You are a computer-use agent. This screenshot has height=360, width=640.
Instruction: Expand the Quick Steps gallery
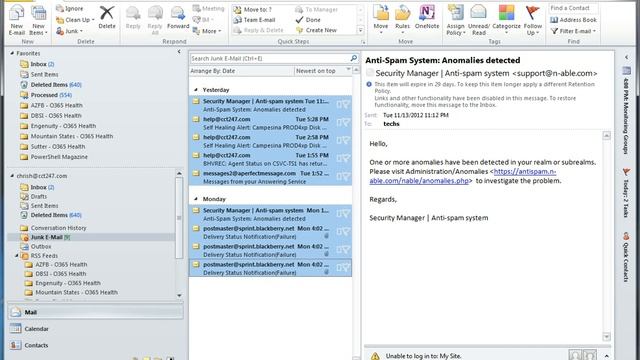tap(360, 30)
